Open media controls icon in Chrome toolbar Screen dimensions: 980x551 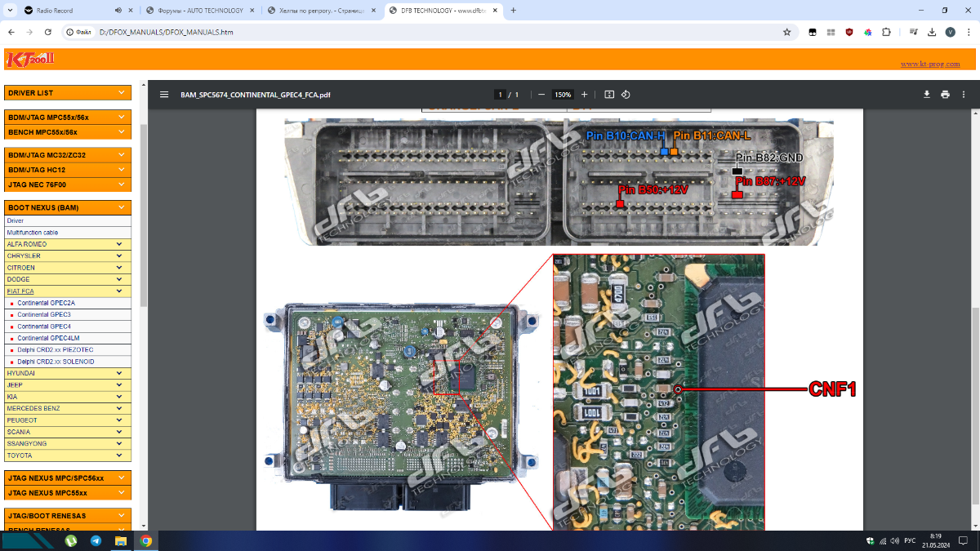pyautogui.click(x=913, y=32)
